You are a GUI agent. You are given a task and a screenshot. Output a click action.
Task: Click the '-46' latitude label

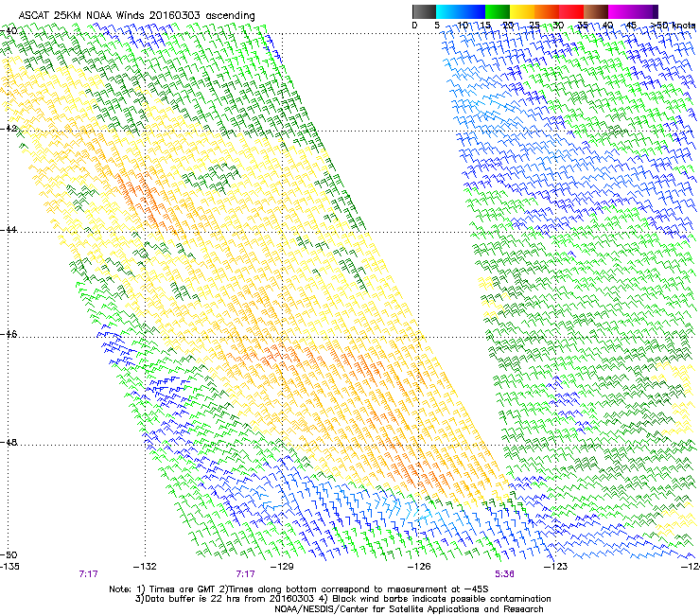click(9, 335)
